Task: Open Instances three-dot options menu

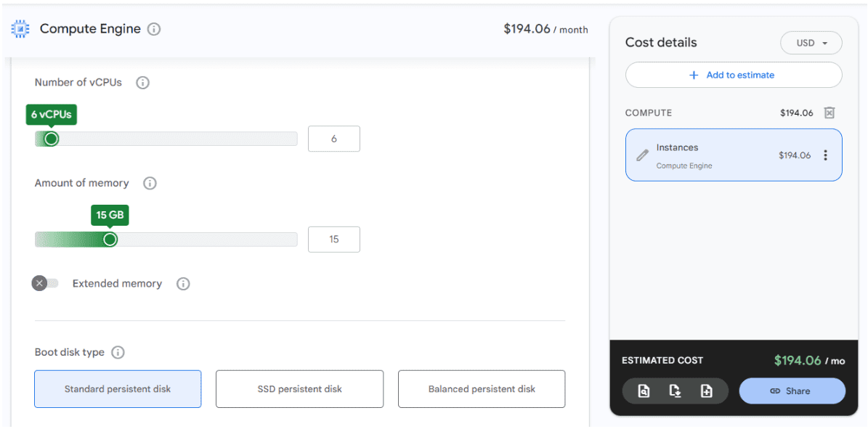Action: [825, 155]
